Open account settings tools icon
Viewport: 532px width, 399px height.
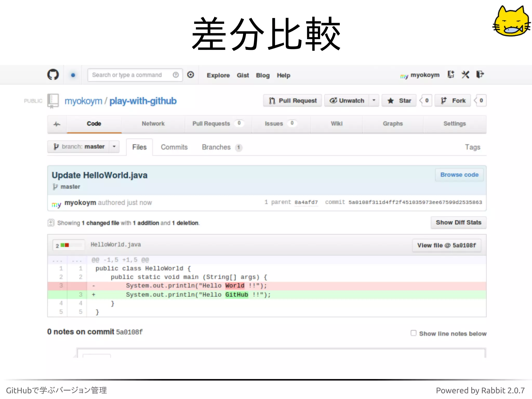465,75
